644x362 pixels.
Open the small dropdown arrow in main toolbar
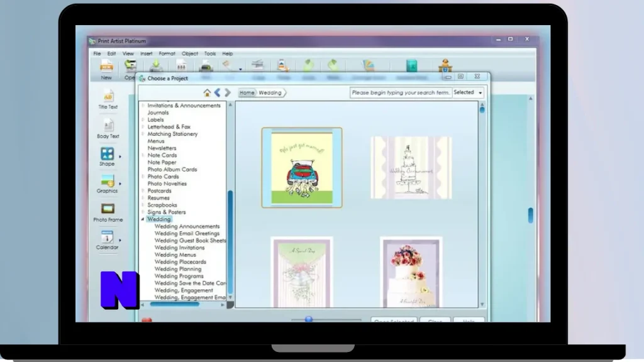(240, 69)
